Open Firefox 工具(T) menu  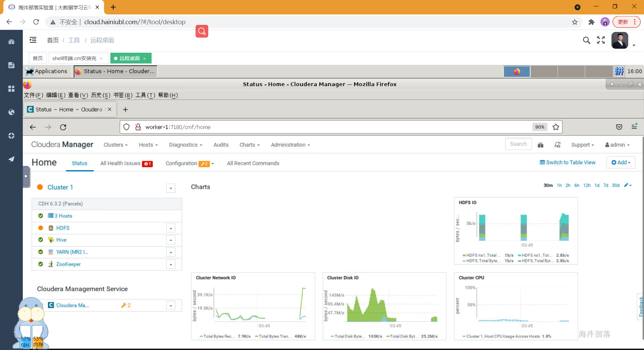click(145, 95)
